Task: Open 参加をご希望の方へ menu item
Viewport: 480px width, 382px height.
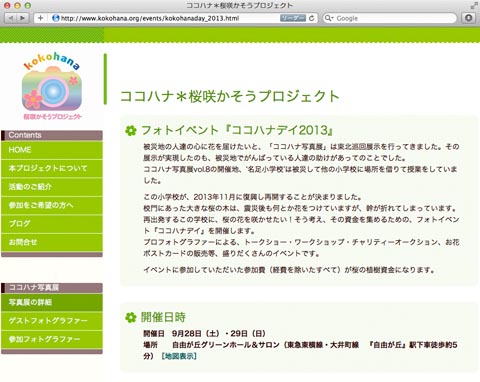Action: [x=52, y=205]
